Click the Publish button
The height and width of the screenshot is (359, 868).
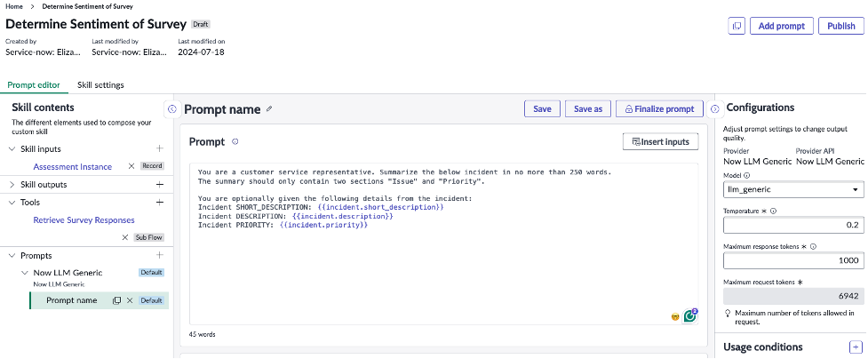840,26
